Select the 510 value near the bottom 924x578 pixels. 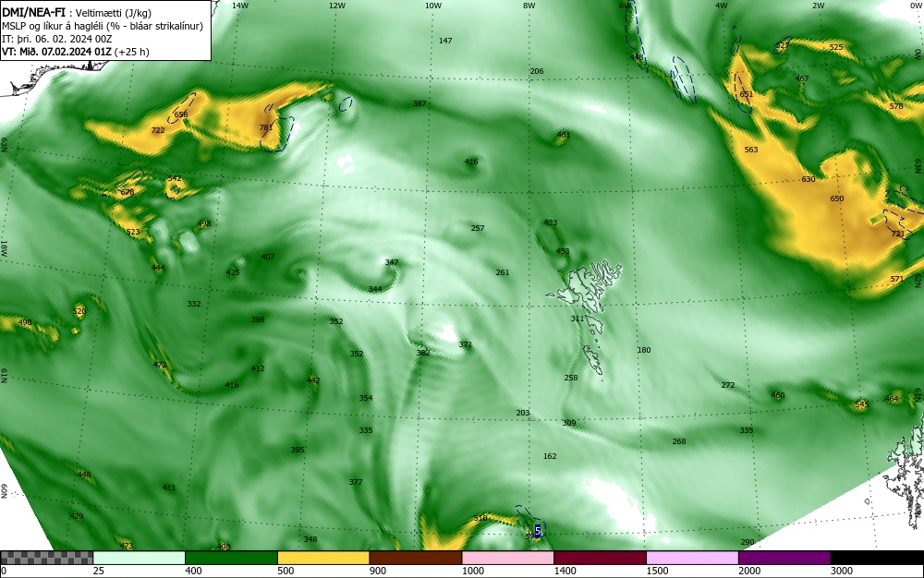480,518
